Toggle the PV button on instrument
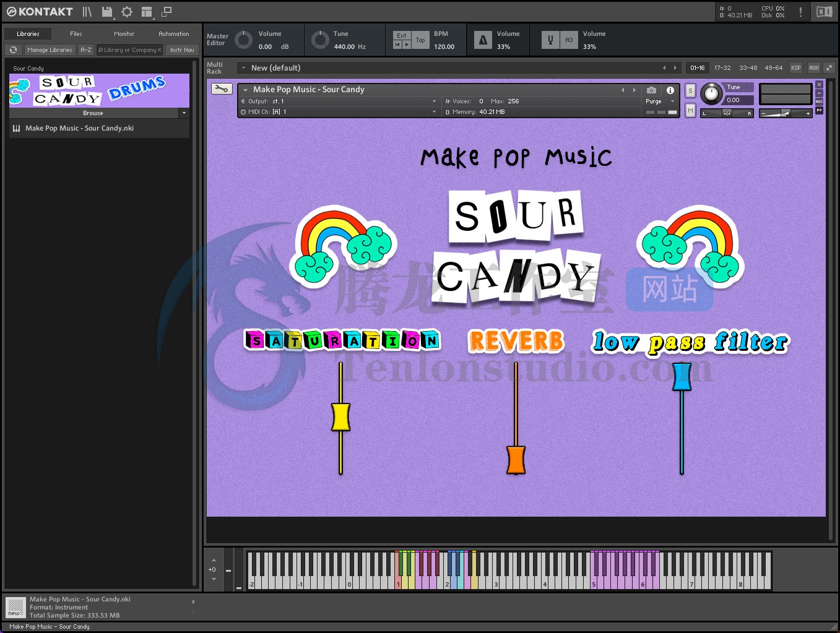 click(x=819, y=111)
